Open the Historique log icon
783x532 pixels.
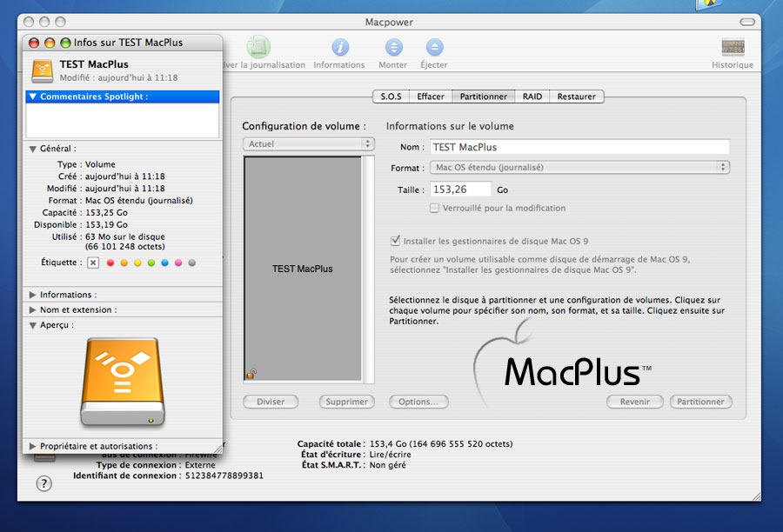click(733, 48)
